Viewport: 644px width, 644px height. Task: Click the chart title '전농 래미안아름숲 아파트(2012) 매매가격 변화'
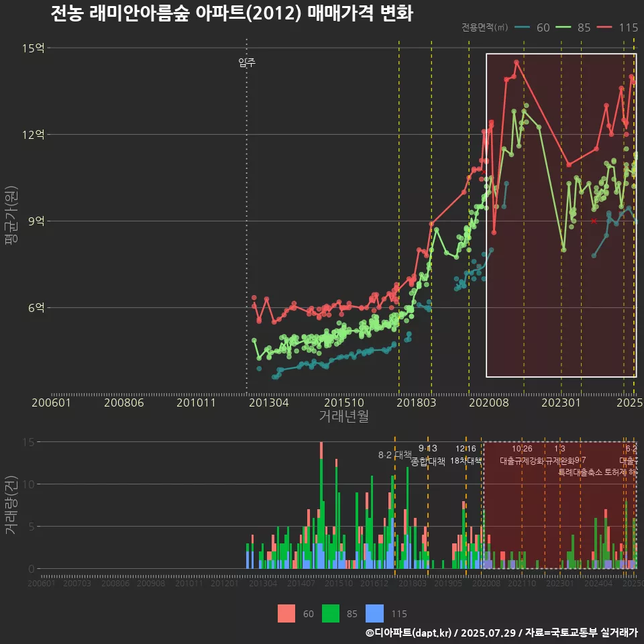tap(231, 13)
